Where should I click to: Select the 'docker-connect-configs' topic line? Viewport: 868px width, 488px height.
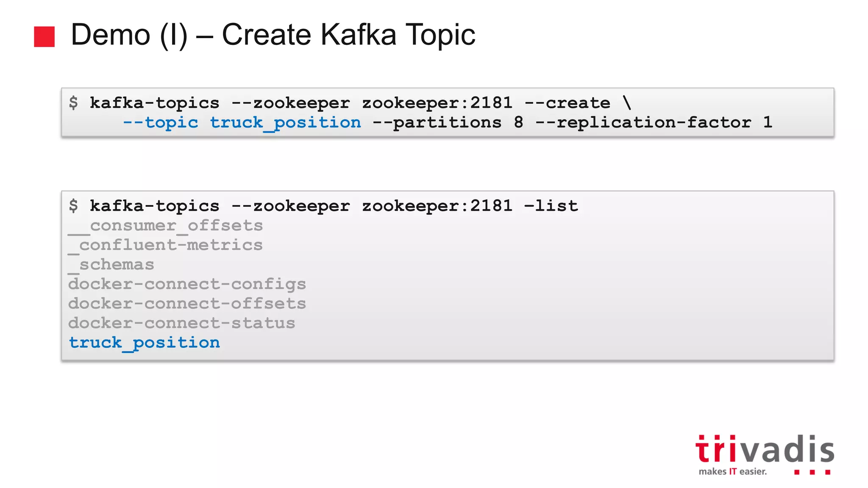pyautogui.click(x=187, y=285)
